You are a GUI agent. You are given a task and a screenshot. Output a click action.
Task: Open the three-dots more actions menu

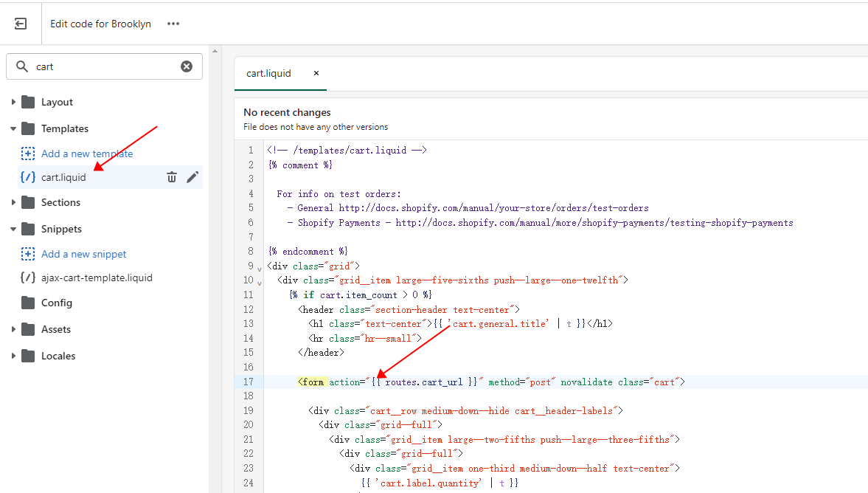(173, 24)
